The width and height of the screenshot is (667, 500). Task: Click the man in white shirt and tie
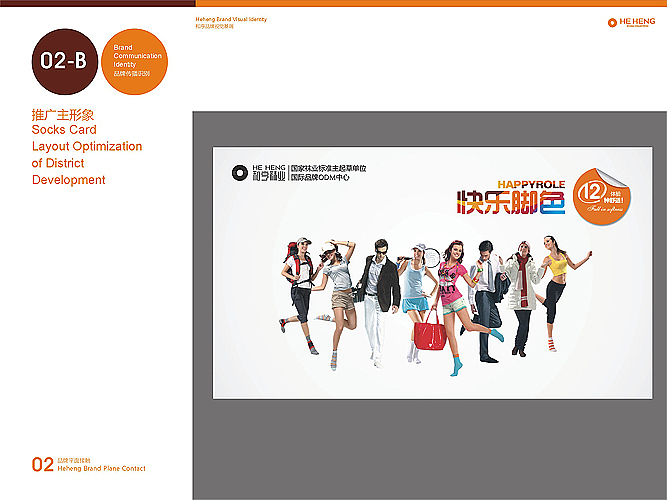tap(487, 301)
